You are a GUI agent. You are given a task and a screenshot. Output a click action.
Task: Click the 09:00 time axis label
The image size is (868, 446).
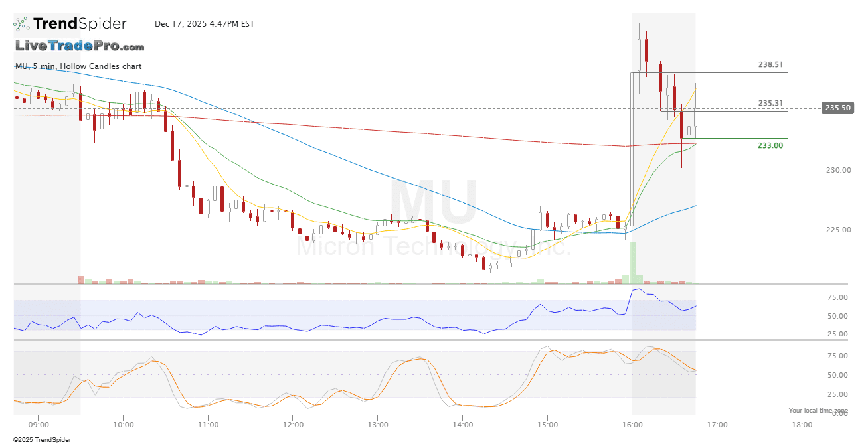coord(39,424)
